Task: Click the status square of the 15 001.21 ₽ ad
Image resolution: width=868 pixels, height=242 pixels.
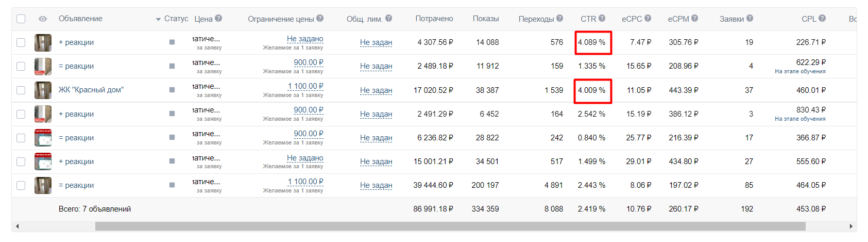Action: (172, 161)
